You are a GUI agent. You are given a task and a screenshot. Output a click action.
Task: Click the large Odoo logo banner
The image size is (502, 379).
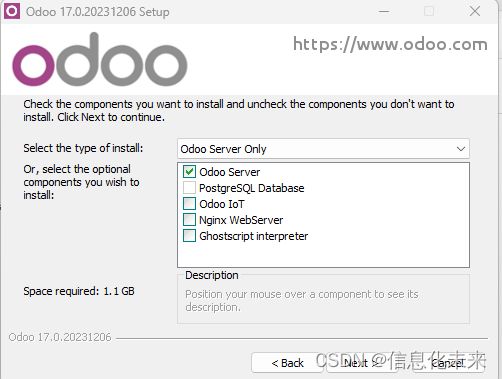(x=100, y=59)
